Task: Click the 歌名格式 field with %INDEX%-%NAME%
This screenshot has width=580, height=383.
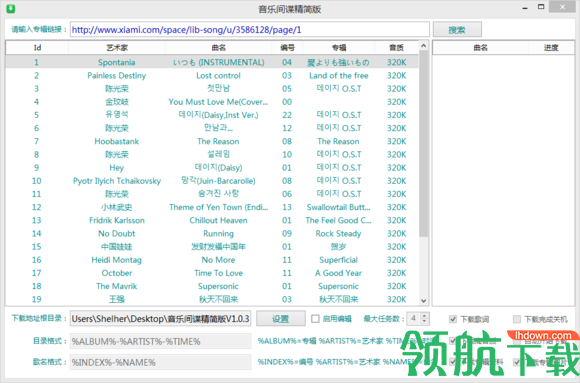Action: point(161,362)
